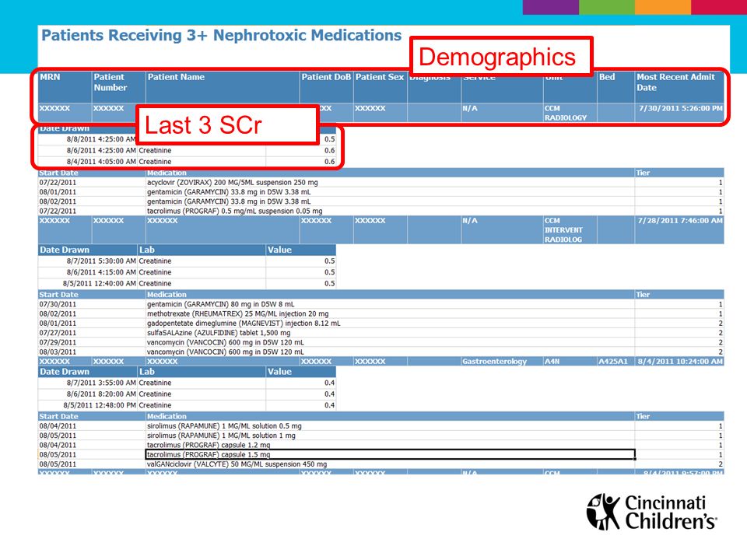The image size is (747, 560).
Task: Select gentamicin (GARAMYCIN) 80 mg row
Action: (381, 304)
